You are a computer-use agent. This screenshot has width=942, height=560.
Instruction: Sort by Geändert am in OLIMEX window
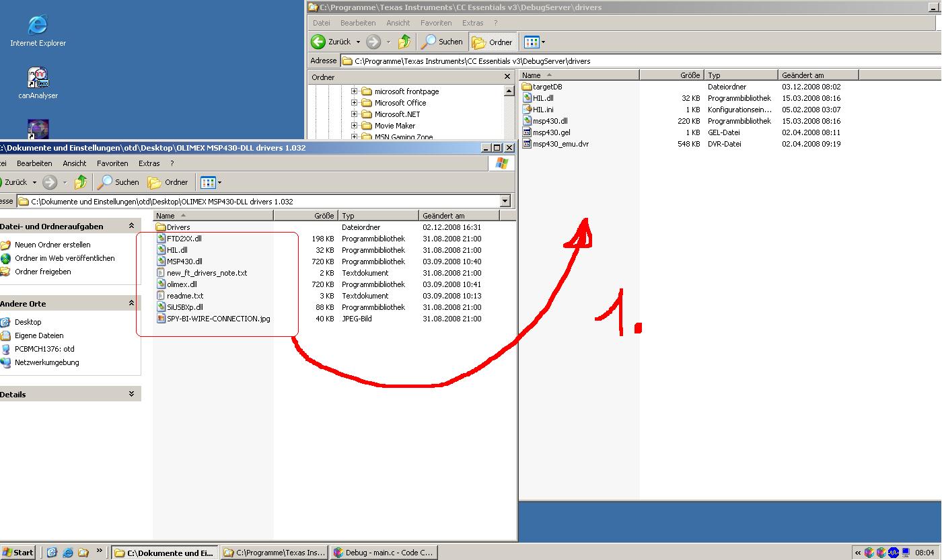tap(459, 216)
